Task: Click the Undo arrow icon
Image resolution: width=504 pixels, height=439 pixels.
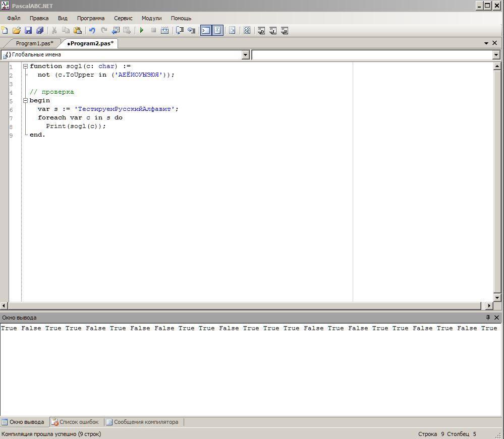Action: coord(92,30)
